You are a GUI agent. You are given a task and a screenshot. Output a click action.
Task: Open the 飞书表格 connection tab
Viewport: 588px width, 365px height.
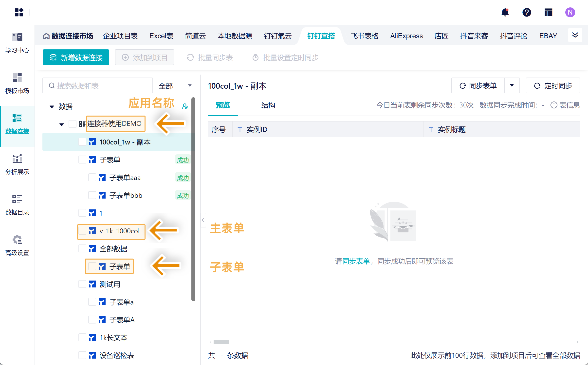click(x=364, y=36)
